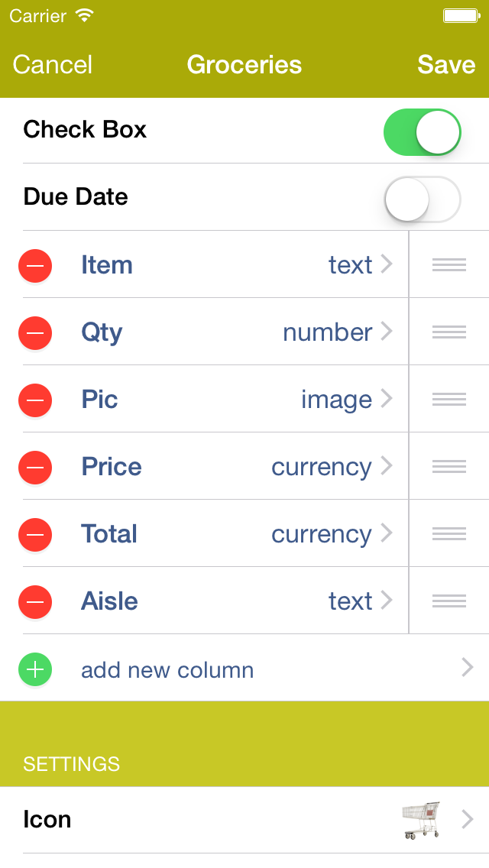489x868 pixels.
Task: Expand the Price currency type chevron
Action: 386,466
